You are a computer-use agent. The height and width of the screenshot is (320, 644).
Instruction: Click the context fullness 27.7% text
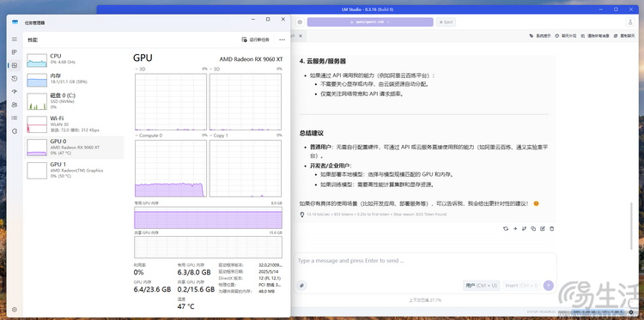425,300
